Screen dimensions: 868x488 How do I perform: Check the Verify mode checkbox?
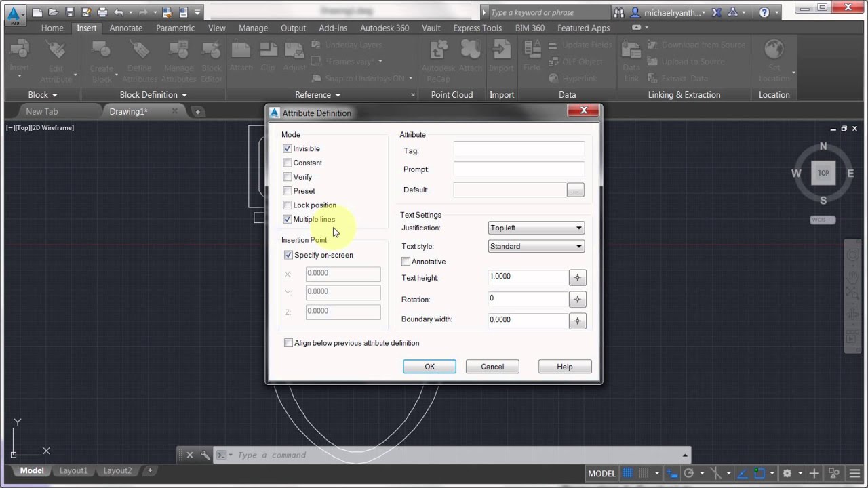[x=288, y=177]
